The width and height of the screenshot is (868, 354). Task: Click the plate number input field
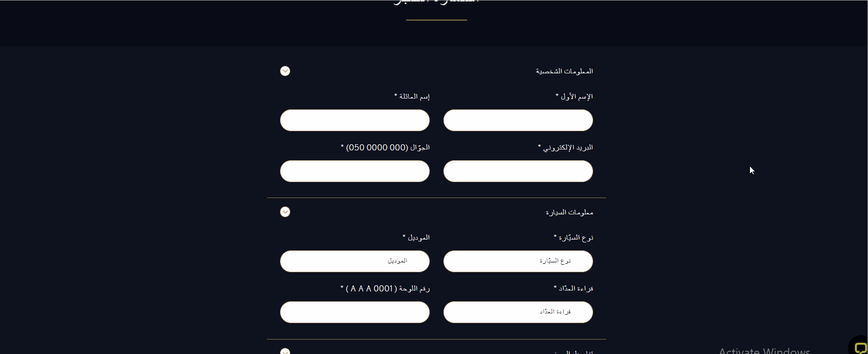(355, 312)
